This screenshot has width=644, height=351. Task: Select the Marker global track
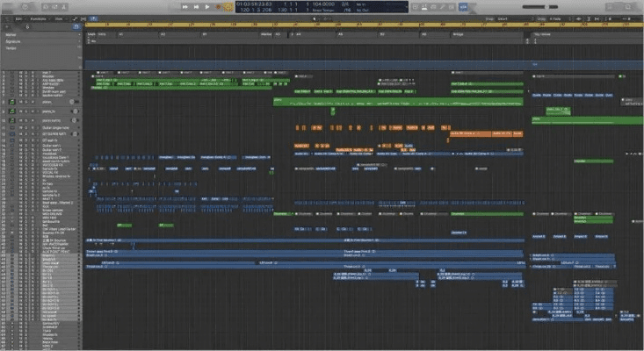13,34
